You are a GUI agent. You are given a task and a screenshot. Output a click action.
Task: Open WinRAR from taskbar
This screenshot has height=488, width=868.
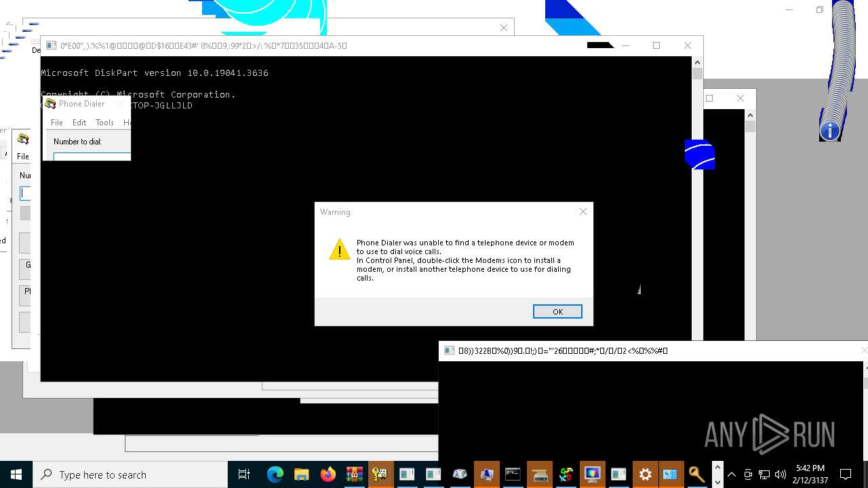[x=354, y=474]
